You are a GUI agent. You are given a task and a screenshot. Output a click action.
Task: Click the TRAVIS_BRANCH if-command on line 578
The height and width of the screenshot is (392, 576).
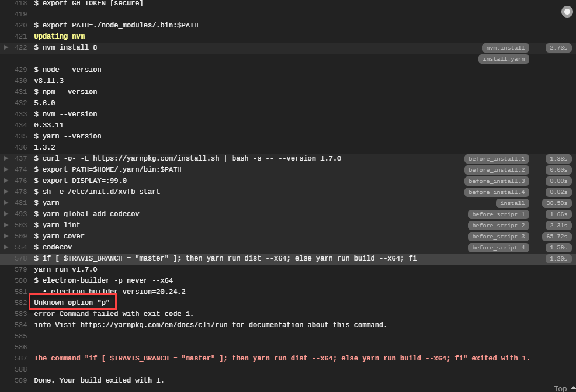225,258
